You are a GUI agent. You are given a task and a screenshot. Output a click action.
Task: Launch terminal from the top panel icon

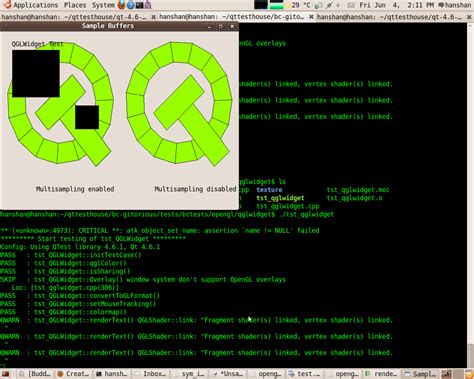coord(139,5)
